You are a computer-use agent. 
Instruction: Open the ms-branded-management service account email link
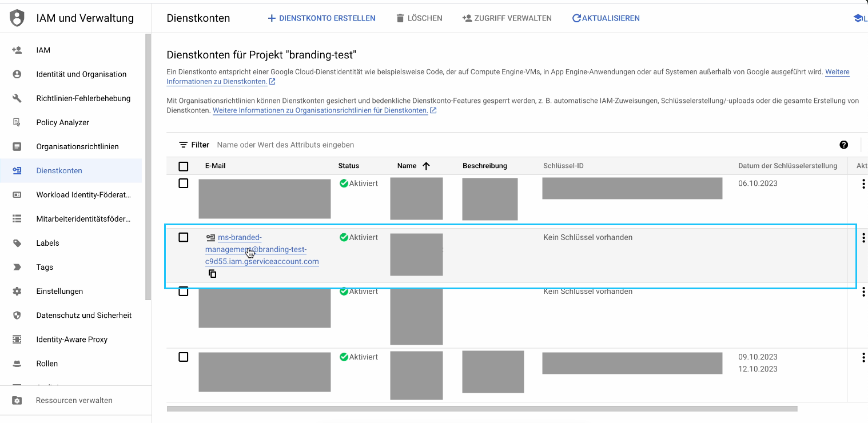pyautogui.click(x=262, y=249)
